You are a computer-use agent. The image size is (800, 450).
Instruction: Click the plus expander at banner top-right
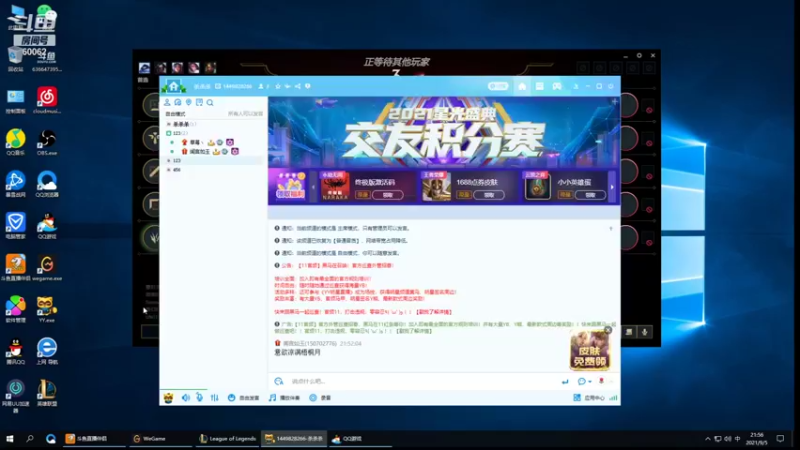pos(615,102)
